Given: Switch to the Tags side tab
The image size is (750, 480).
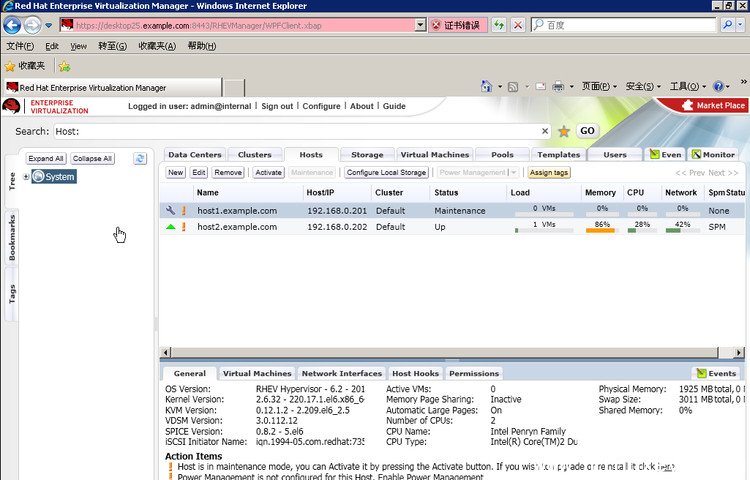Looking at the screenshot, I should tap(12, 294).
